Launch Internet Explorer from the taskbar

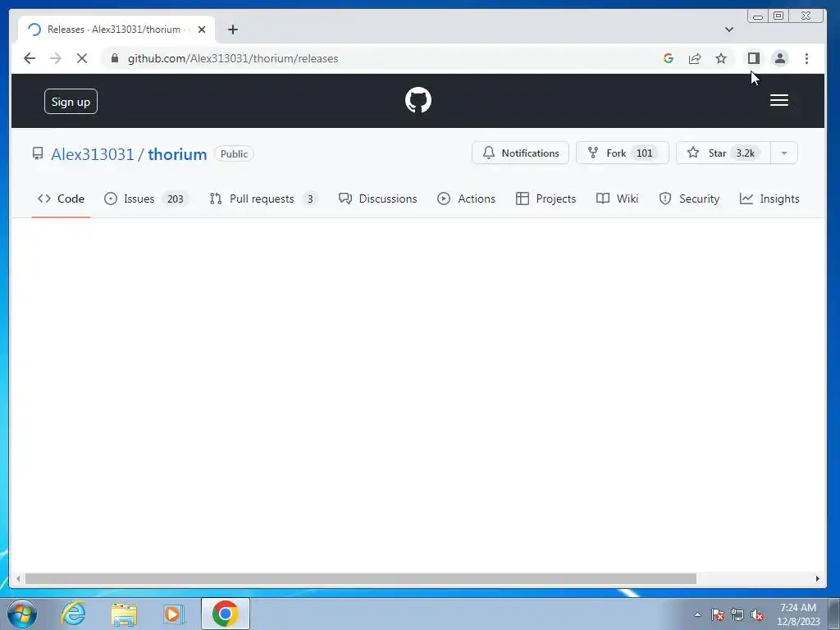(x=73, y=614)
